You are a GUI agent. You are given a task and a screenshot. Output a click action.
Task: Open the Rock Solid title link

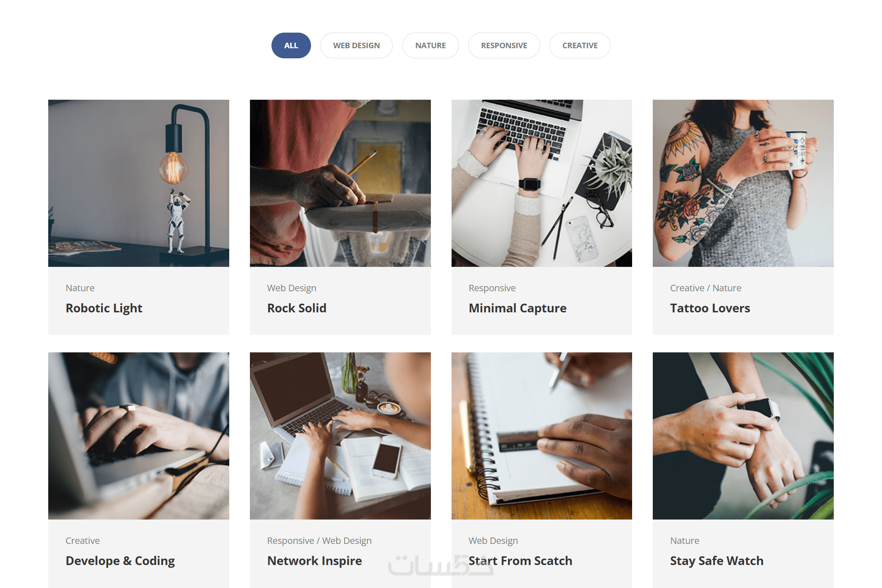[297, 308]
